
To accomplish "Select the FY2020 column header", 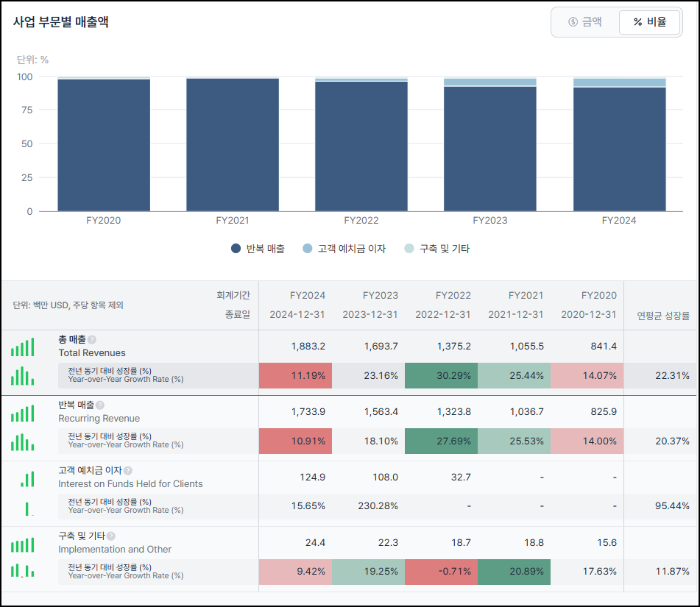I will click(x=599, y=296).
